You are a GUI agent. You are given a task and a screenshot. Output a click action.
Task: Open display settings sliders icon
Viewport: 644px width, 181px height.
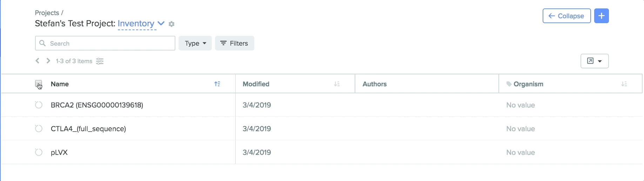(x=100, y=61)
